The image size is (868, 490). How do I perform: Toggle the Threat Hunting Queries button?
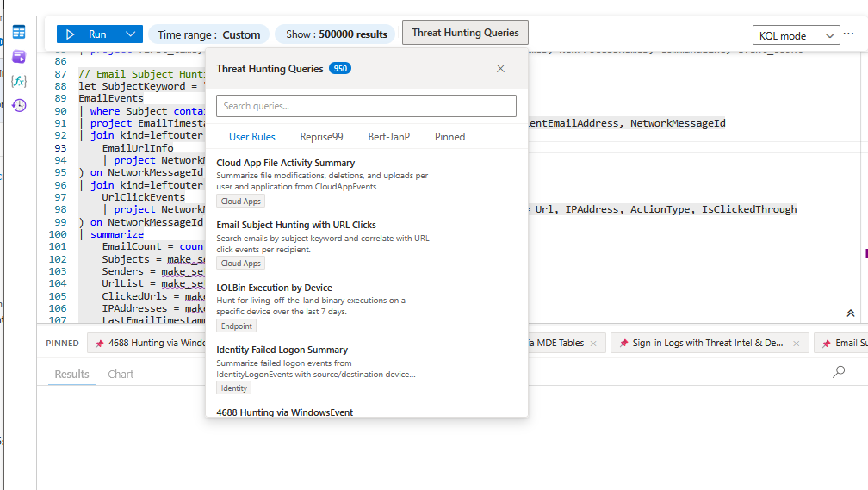(465, 33)
